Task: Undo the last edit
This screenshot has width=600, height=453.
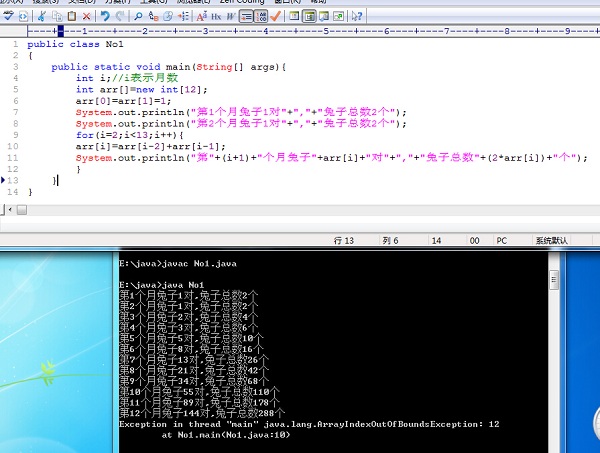Action: coord(105,16)
